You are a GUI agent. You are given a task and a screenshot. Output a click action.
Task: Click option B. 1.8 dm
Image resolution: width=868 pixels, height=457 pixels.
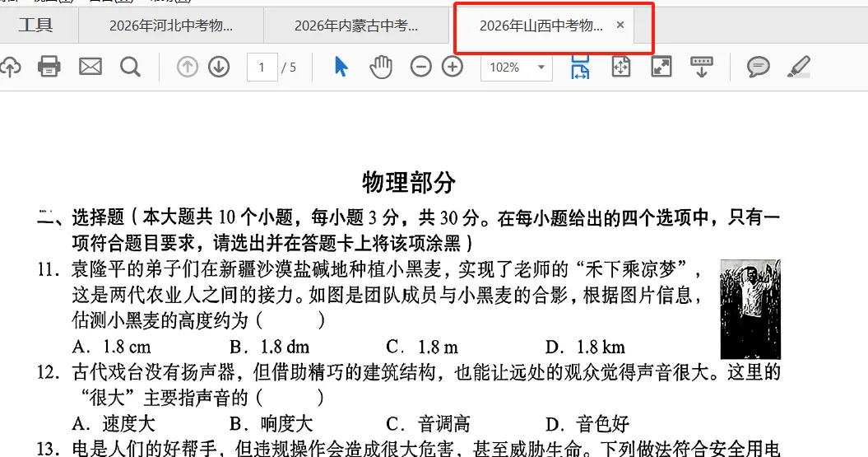click(x=270, y=347)
